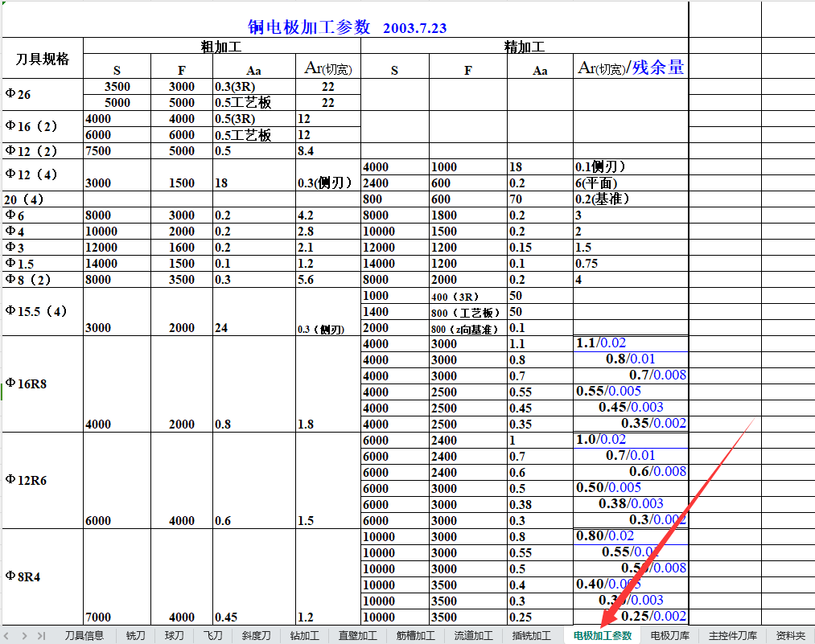
Task: Select the 0.2(基准) cell
Action: tap(631, 199)
